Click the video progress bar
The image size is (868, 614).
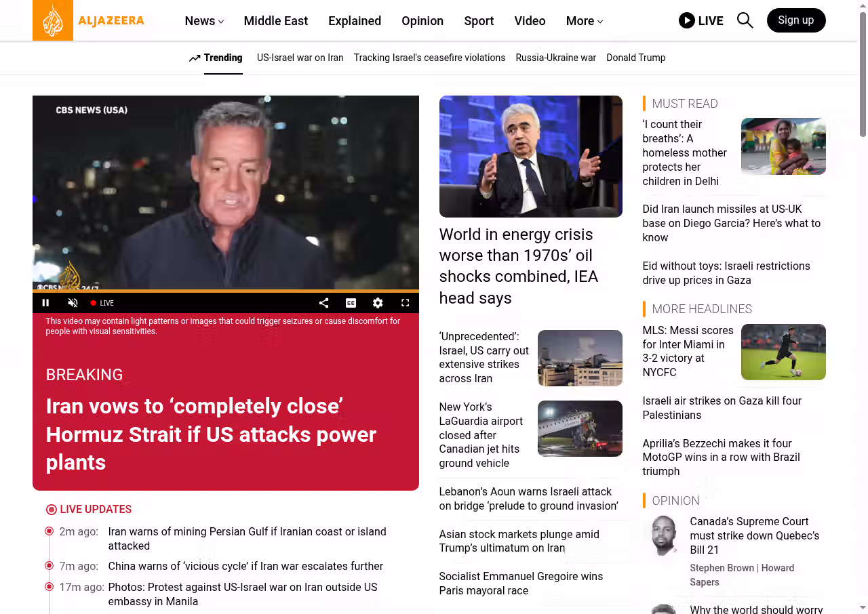tap(226, 291)
